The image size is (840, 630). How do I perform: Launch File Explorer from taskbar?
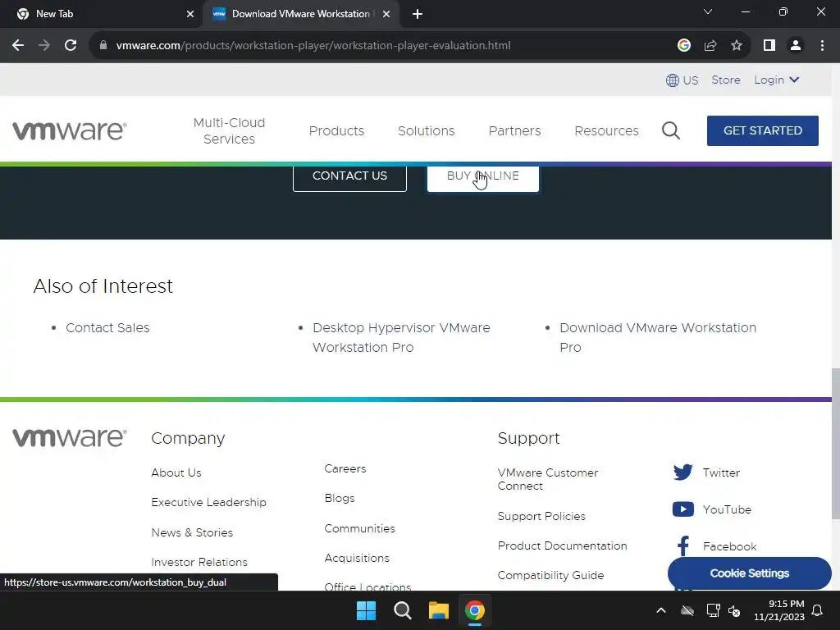coord(438,610)
